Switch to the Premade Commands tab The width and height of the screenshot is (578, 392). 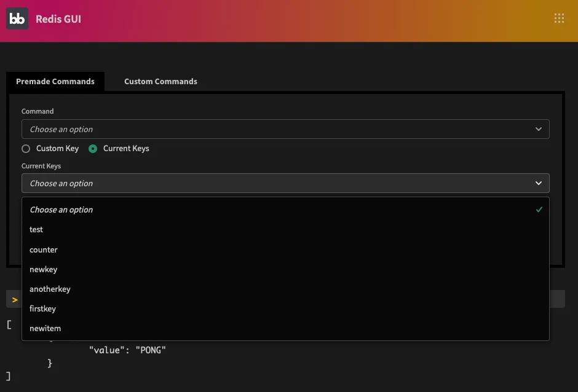pos(55,82)
